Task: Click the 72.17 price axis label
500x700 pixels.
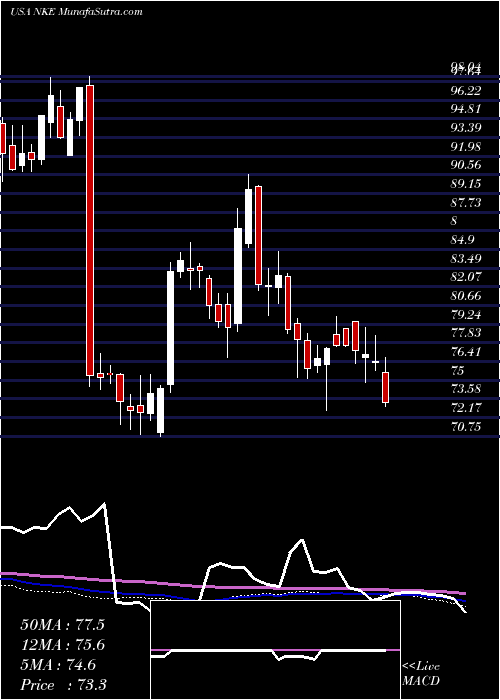Action: 466,407
